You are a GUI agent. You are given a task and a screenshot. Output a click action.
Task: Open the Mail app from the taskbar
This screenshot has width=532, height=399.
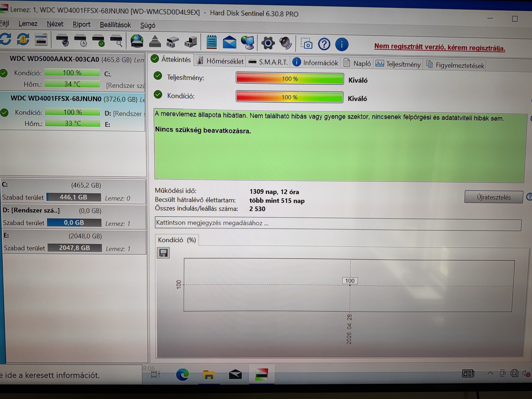tap(235, 375)
